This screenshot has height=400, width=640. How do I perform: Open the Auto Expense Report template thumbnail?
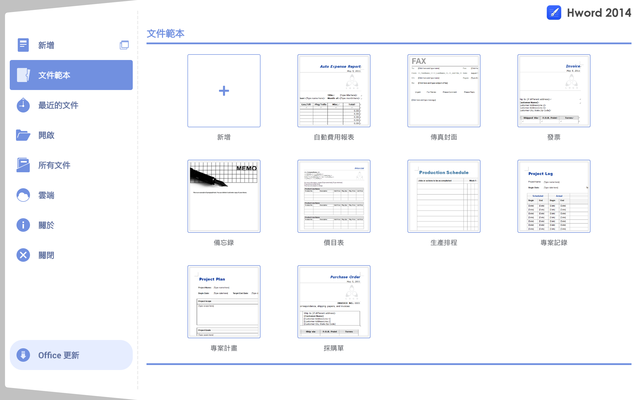(x=334, y=91)
